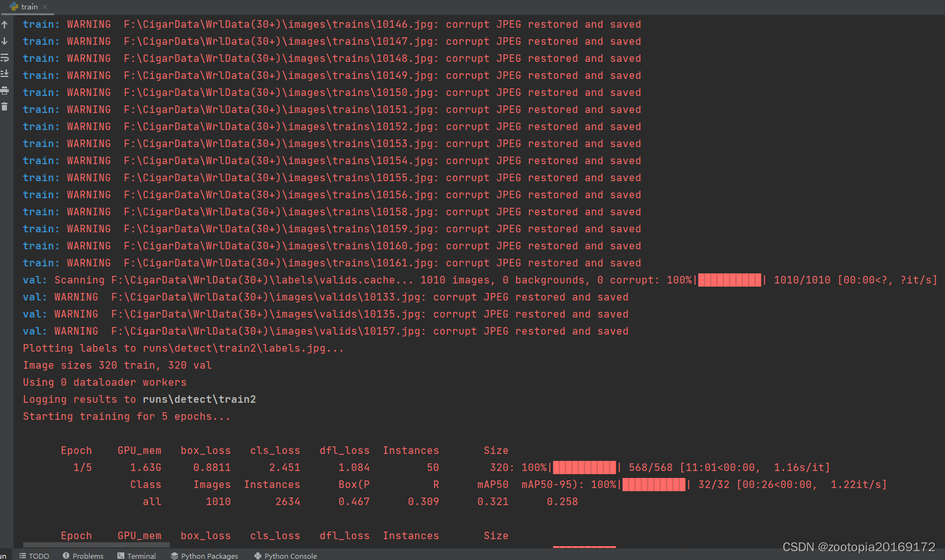Click the down arrow to next stack trace
This screenshot has height=560, width=945.
pyautogui.click(x=4, y=41)
